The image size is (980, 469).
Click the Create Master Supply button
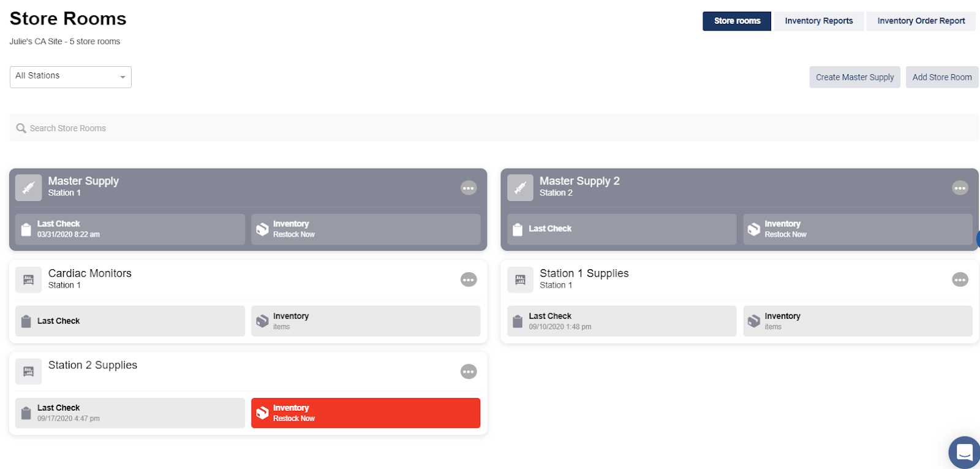point(854,77)
